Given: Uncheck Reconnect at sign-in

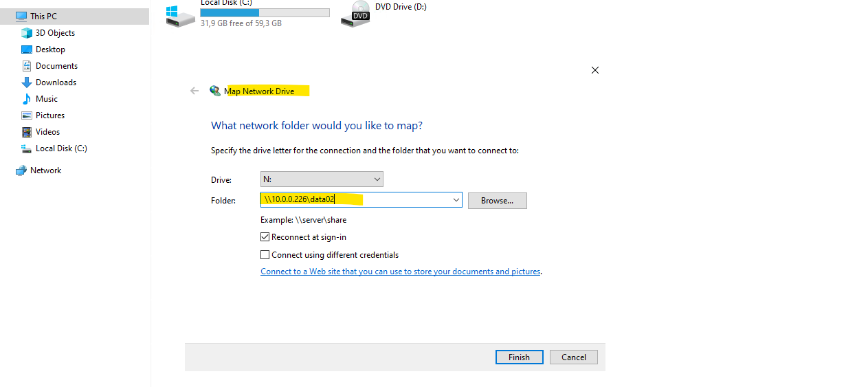Looking at the screenshot, I should pos(265,237).
